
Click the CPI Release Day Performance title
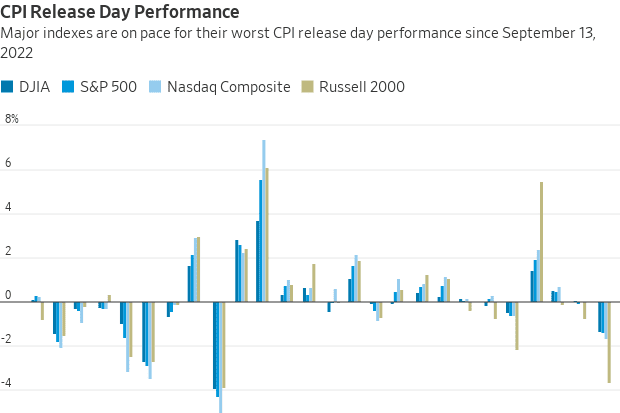point(120,13)
